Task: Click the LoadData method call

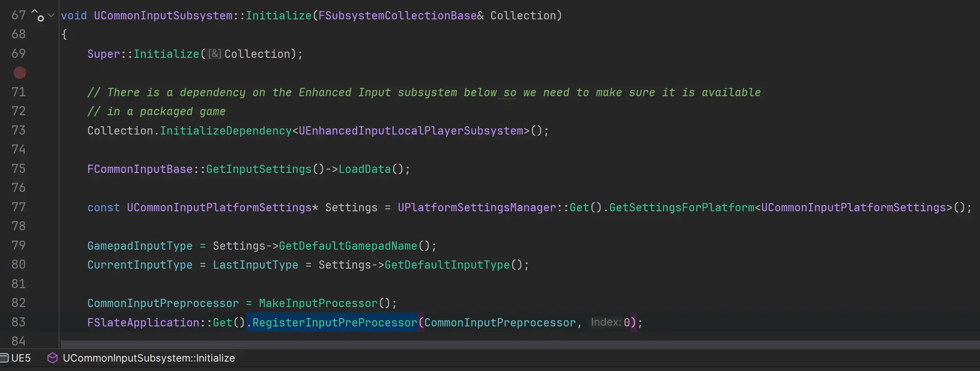Action: pos(364,169)
